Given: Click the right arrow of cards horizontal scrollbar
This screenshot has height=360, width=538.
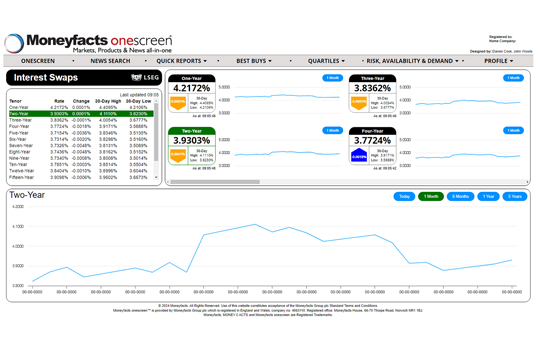Looking at the screenshot, I should pyautogui.click(x=527, y=182).
